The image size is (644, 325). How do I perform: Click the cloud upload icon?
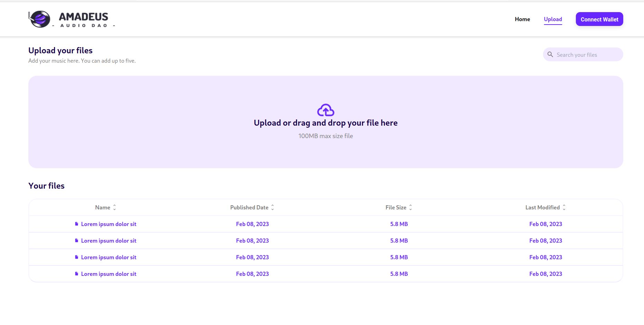[x=325, y=110]
